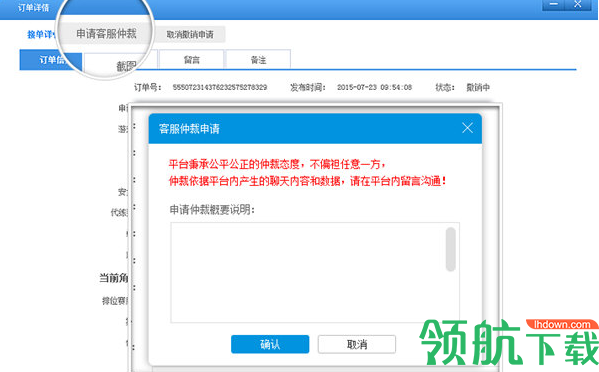Switch to the 留言 tab
Image resolution: width=599 pixels, height=372 pixels.
[191, 60]
